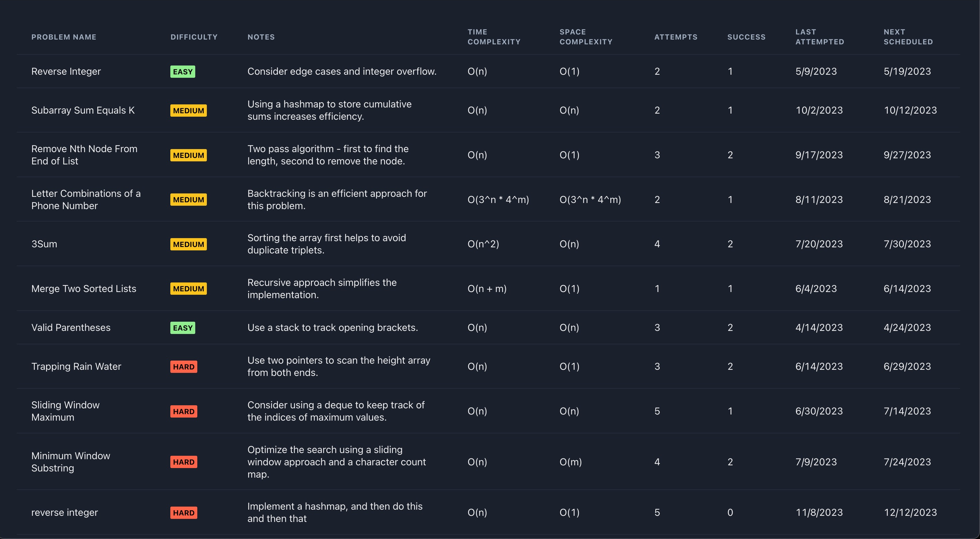Select the Minimum Window Substring notes text
Viewport: 980px width, 539px height.
336,462
